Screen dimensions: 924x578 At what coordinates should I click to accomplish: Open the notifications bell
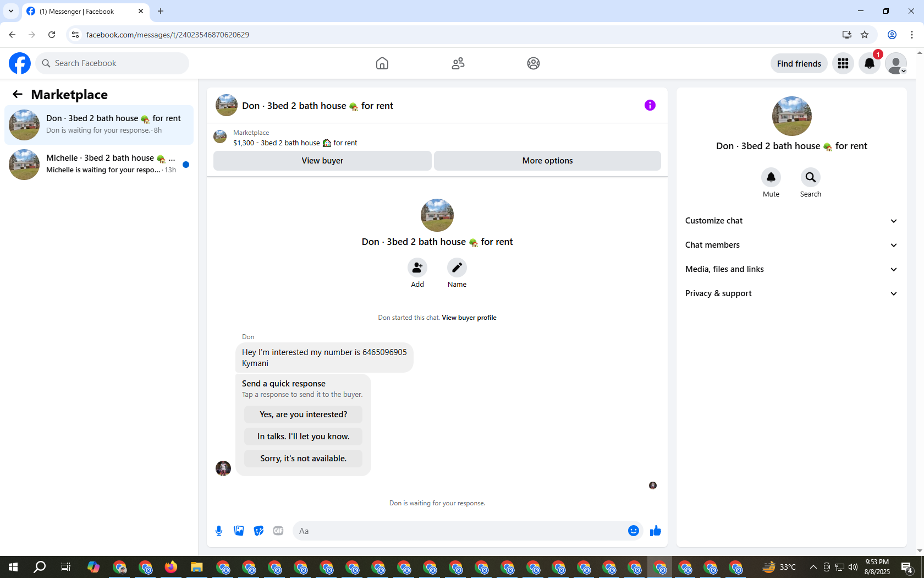[870, 63]
